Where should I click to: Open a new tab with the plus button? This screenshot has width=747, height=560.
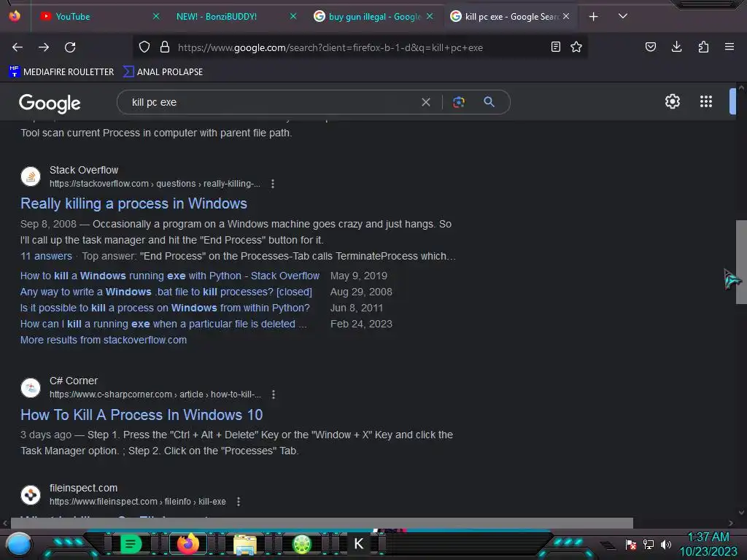(x=593, y=17)
